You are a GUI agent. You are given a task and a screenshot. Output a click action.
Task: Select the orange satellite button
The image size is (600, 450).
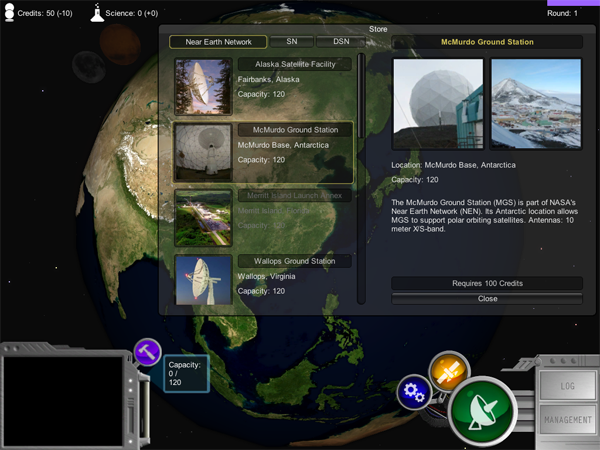[x=449, y=371]
